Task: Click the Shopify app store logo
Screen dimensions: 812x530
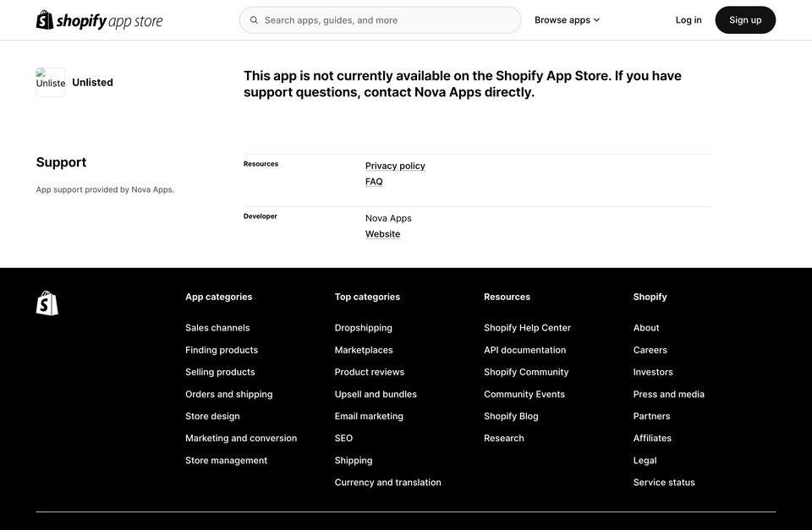Action: (x=99, y=20)
